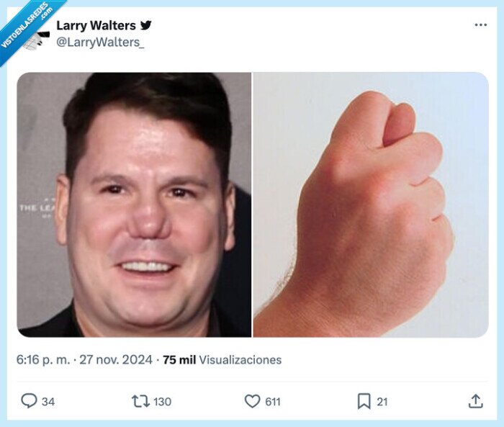
Task: Open Larry Walters' profile avatar
Action: [x=36, y=37]
